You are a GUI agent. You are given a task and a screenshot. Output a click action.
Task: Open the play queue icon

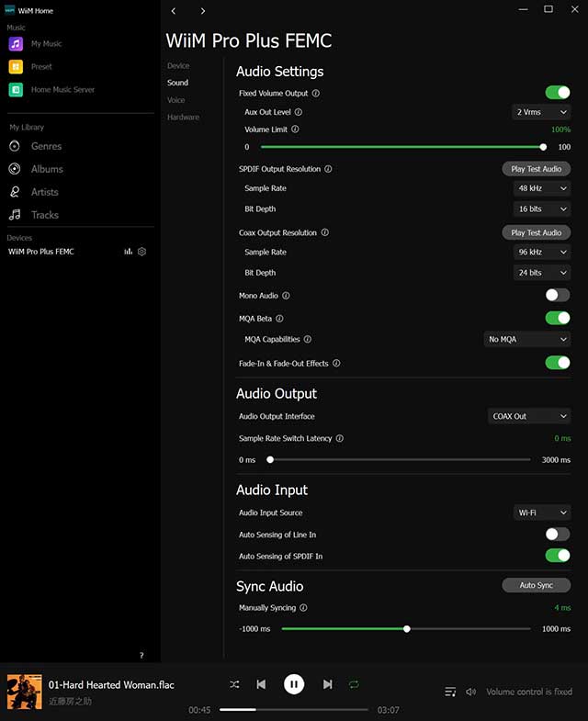pyautogui.click(x=450, y=692)
